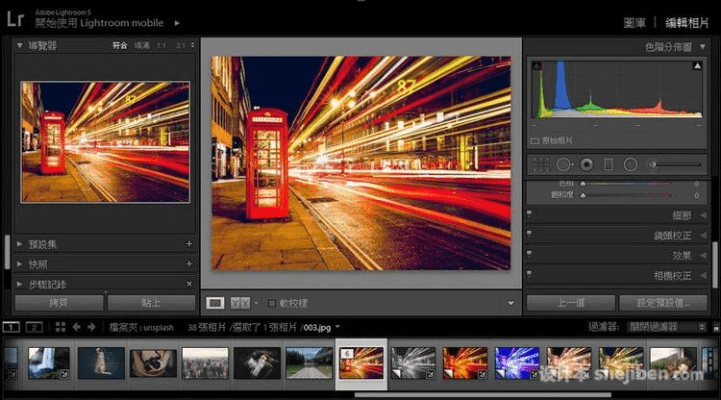Toggle the 細節 panel on/off switch
The image size is (721, 400).
(x=529, y=214)
